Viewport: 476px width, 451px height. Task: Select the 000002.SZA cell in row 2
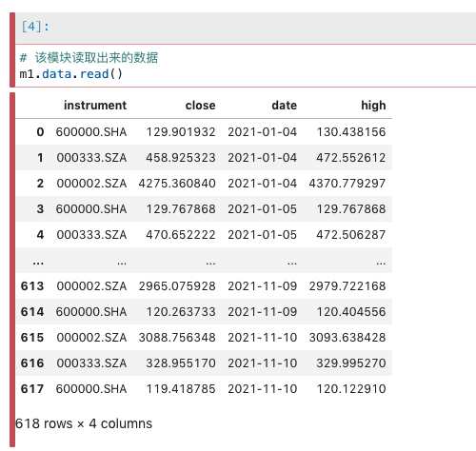click(x=91, y=184)
